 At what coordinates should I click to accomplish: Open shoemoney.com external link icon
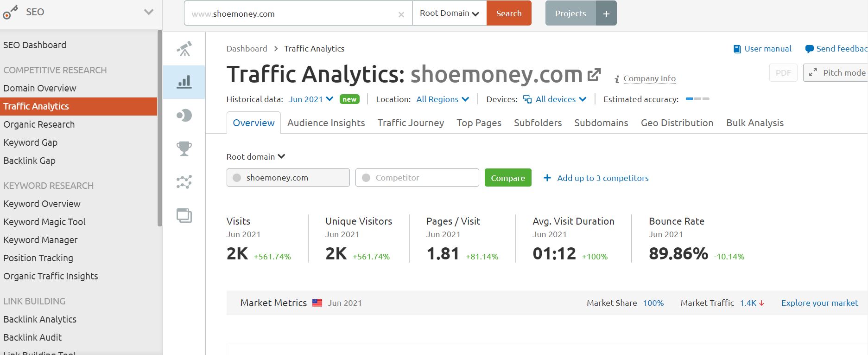click(594, 75)
